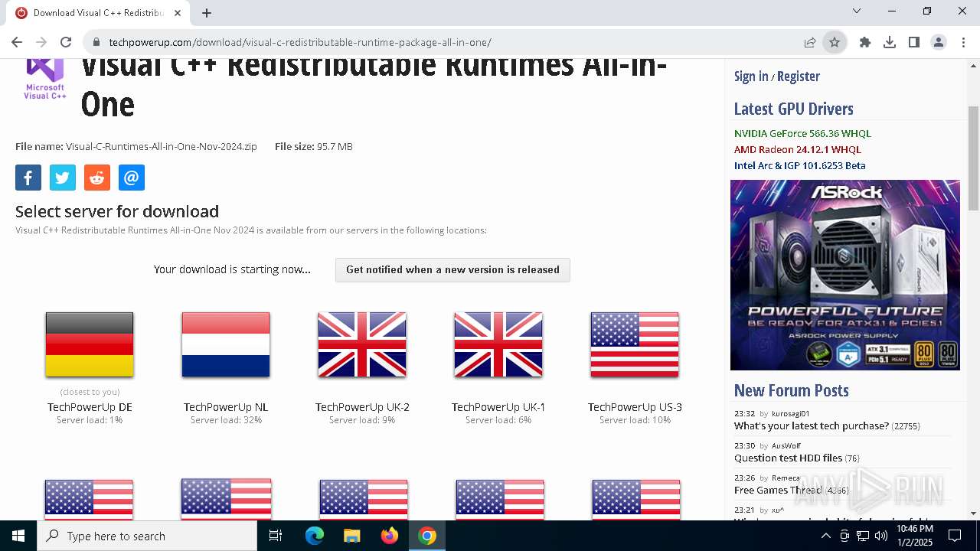This screenshot has height=551, width=980.
Task: Share page via Twitter icon
Action: tap(63, 178)
